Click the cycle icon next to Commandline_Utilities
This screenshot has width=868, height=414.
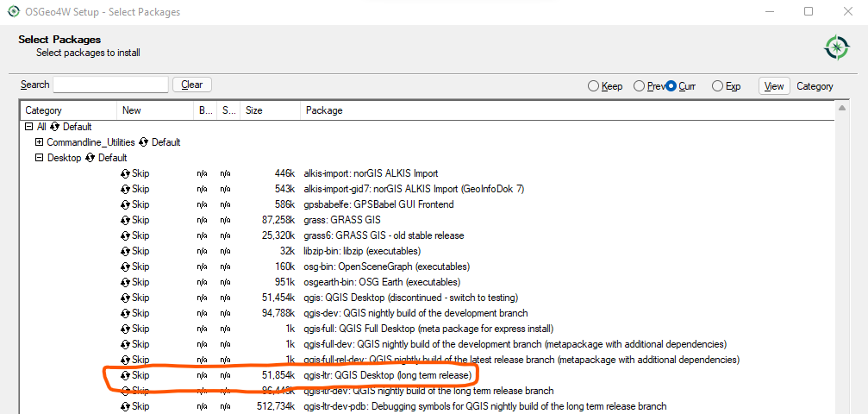[x=143, y=142]
